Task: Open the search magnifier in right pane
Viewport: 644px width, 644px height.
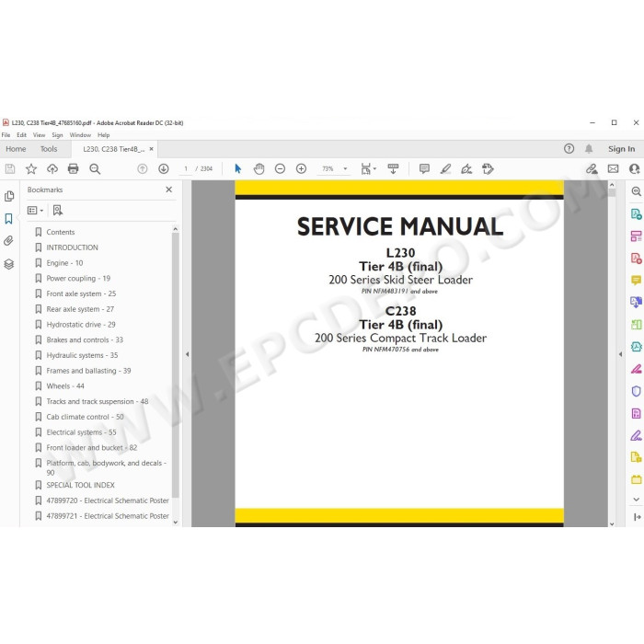Action: (x=637, y=191)
